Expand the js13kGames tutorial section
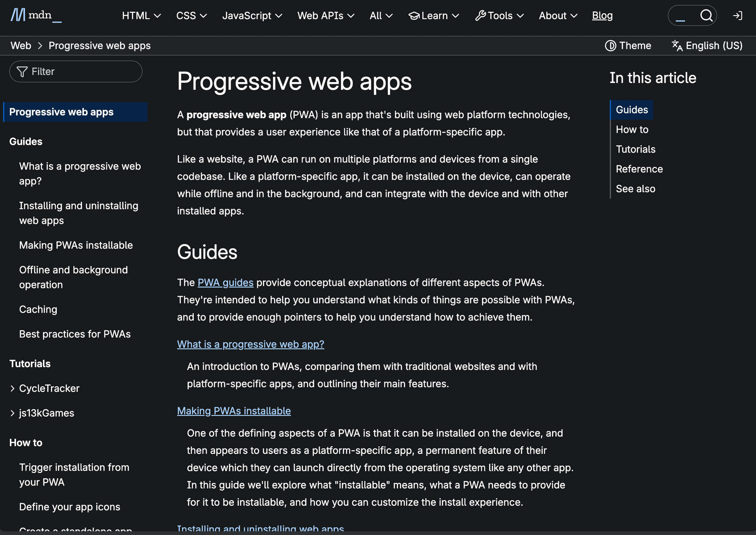This screenshot has height=535, width=756. (x=13, y=413)
